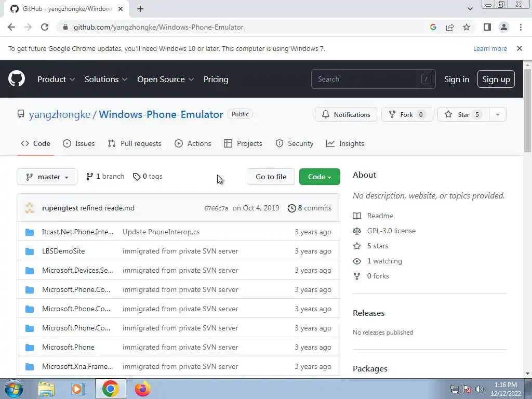Open the Pricing page
Image resolution: width=532 pixels, height=399 pixels.
point(216,79)
